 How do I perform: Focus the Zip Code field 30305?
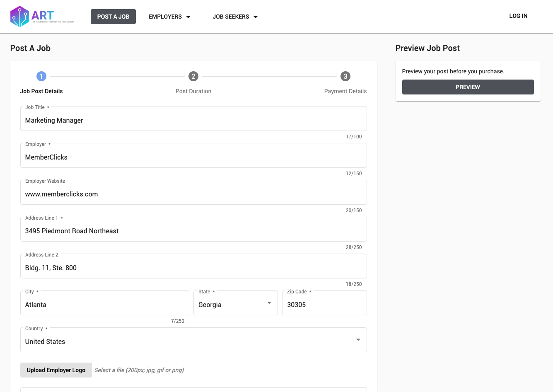324,303
